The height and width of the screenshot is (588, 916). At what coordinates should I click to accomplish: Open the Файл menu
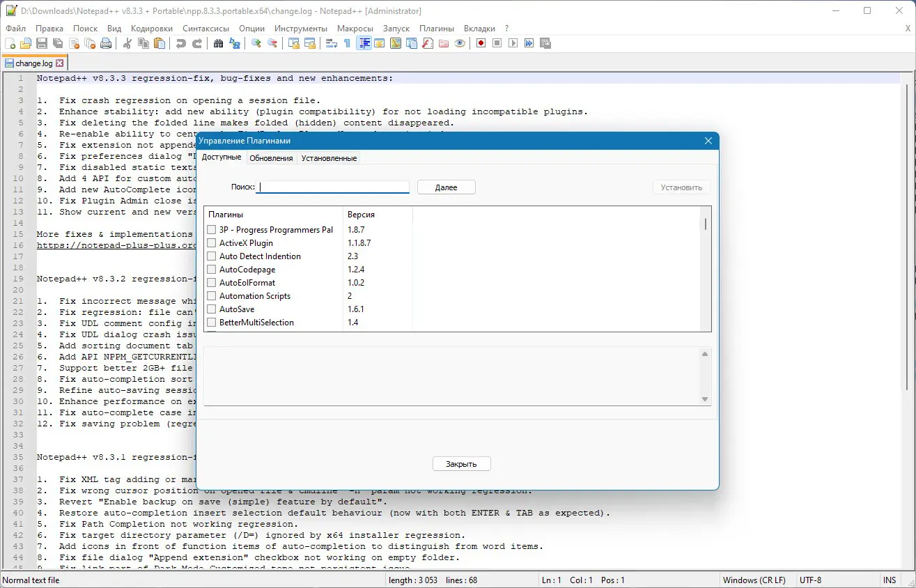pyautogui.click(x=15, y=29)
